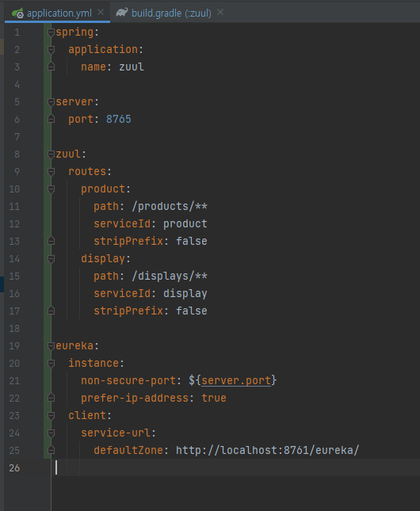Click the 'application' key on line 2
This screenshot has width=420, height=511.
tap(103, 50)
